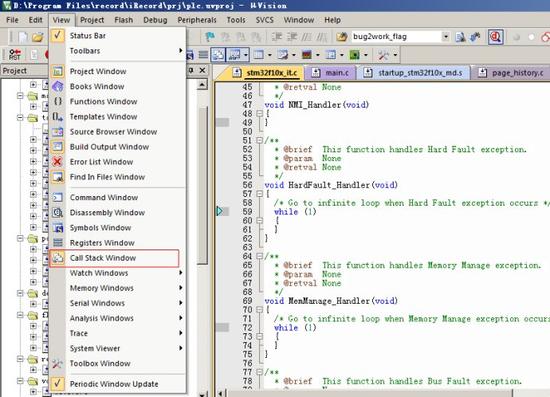Choose the Call Stack Window entry

tap(114, 258)
